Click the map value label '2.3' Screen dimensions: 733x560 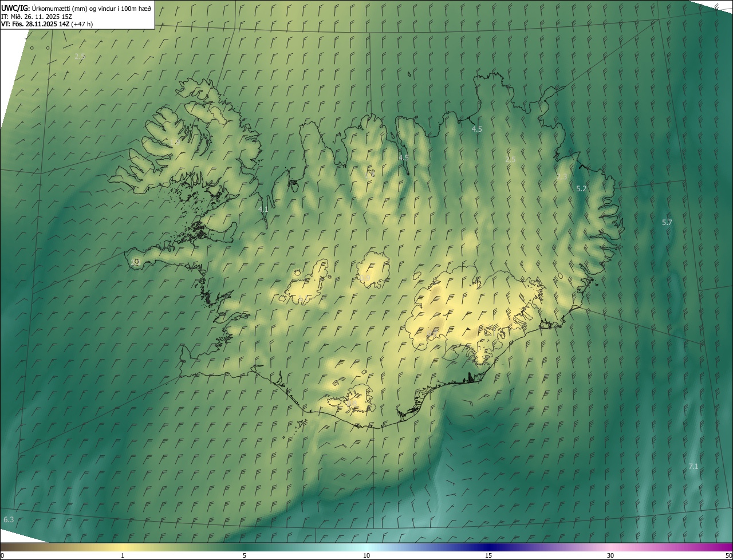[562, 177]
